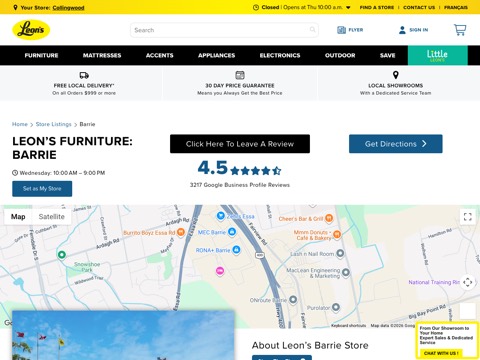The height and width of the screenshot is (360, 480).
Task: Click the map camera controls icon
Action: coord(468,282)
